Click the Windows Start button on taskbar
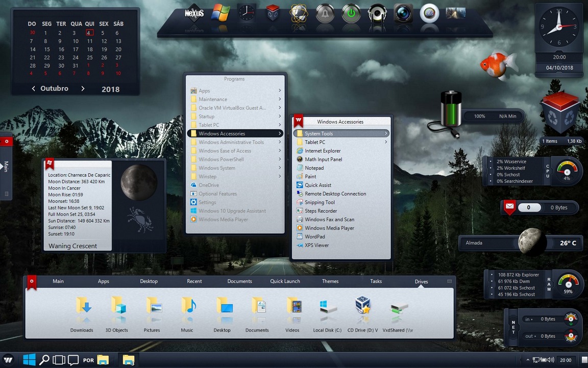 (x=29, y=360)
